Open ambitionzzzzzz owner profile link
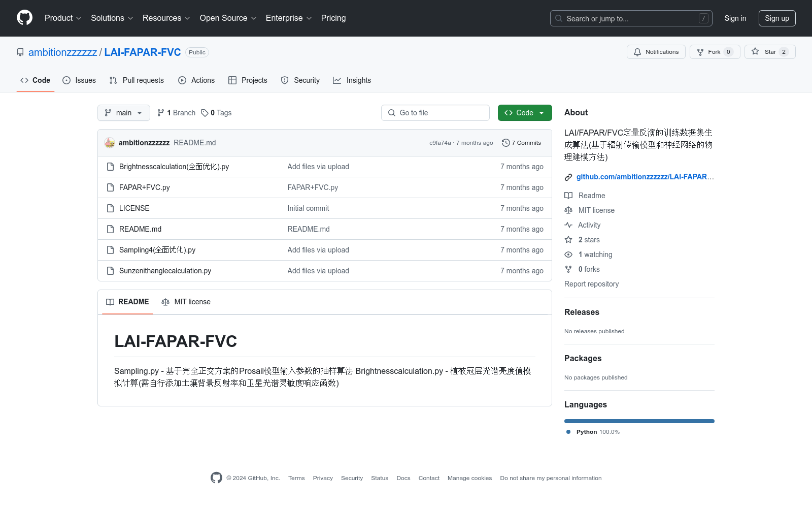The height and width of the screenshot is (508, 812). [63, 52]
